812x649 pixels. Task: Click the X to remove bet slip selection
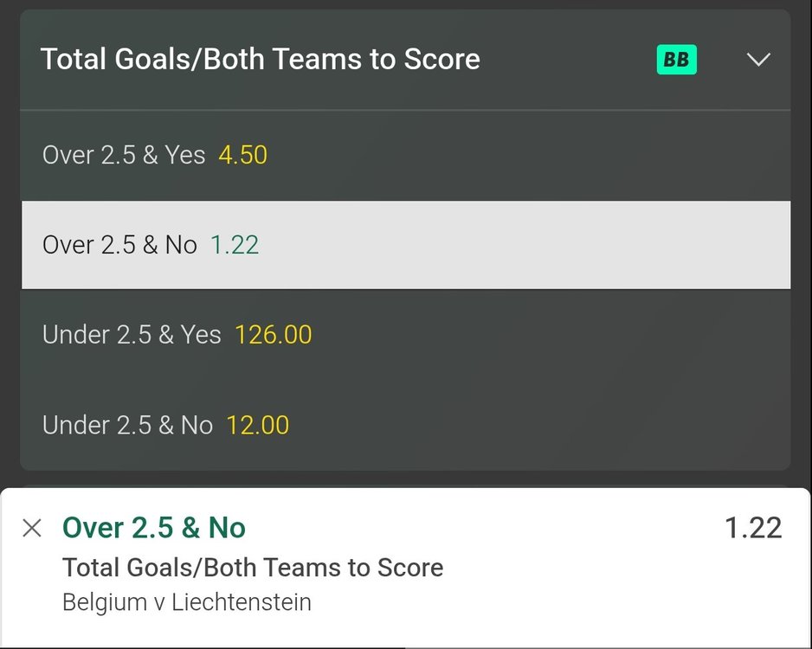click(32, 528)
